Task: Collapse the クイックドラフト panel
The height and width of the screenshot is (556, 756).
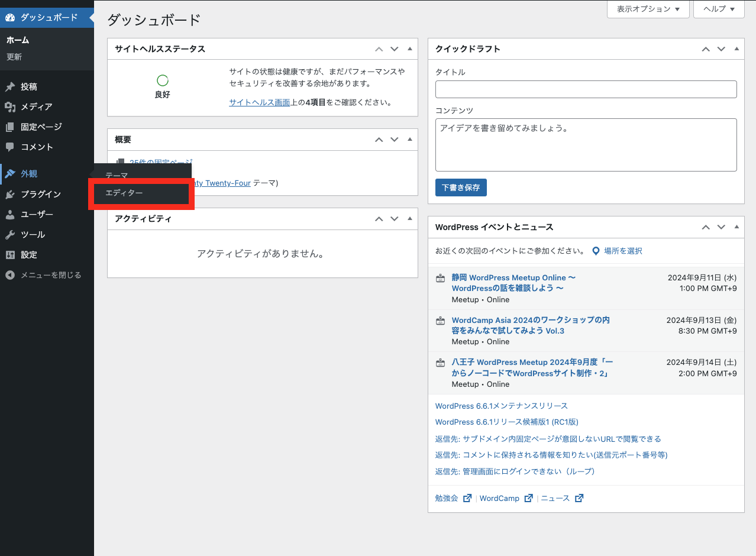Action: [x=736, y=49]
